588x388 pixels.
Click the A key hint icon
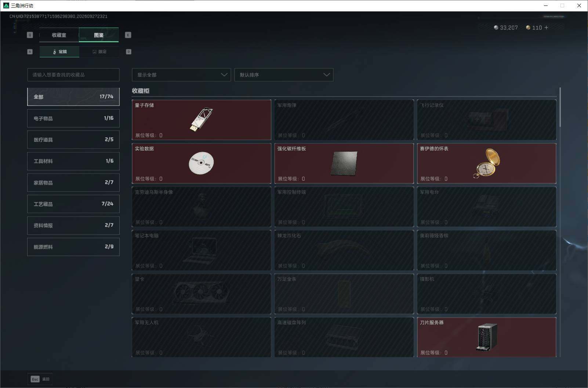[x=30, y=52]
